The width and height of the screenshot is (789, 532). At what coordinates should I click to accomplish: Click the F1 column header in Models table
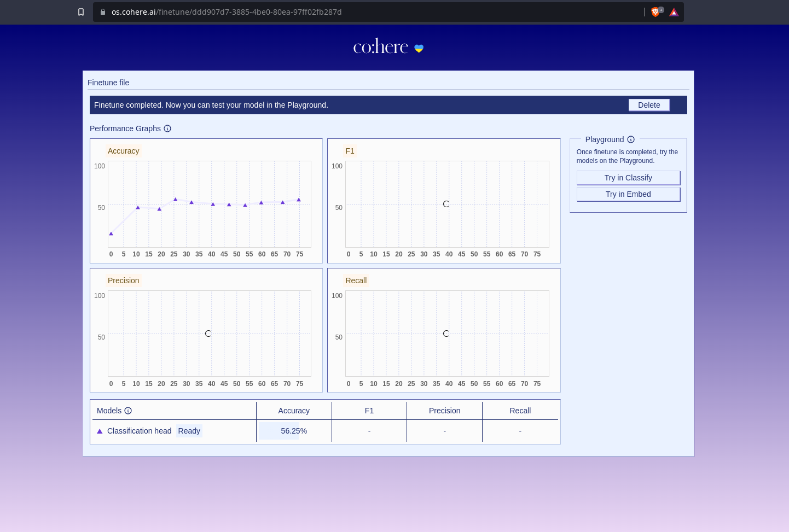click(369, 411)
